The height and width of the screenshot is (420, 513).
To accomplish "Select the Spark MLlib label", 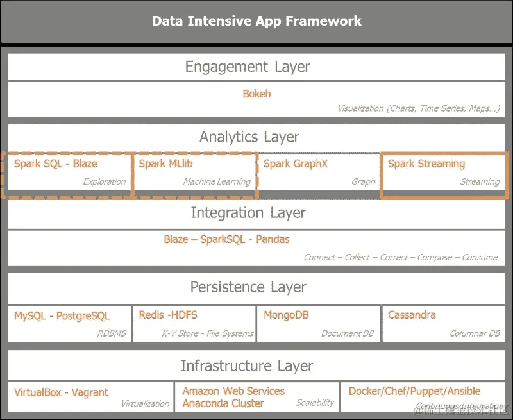I will (x=165, y=164).
